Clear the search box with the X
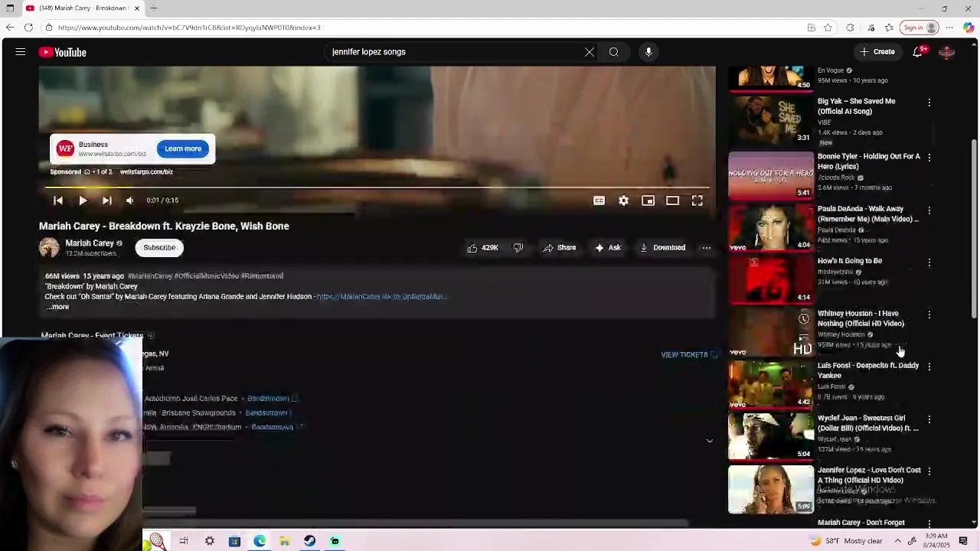Viewport: 980px width, 551px height. point(590,52)
